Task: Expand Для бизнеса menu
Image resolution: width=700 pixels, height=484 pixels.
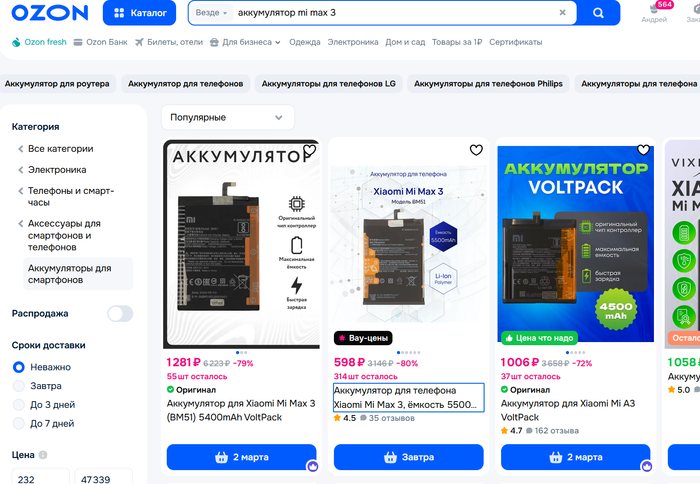Action: [x=245, y=42]
